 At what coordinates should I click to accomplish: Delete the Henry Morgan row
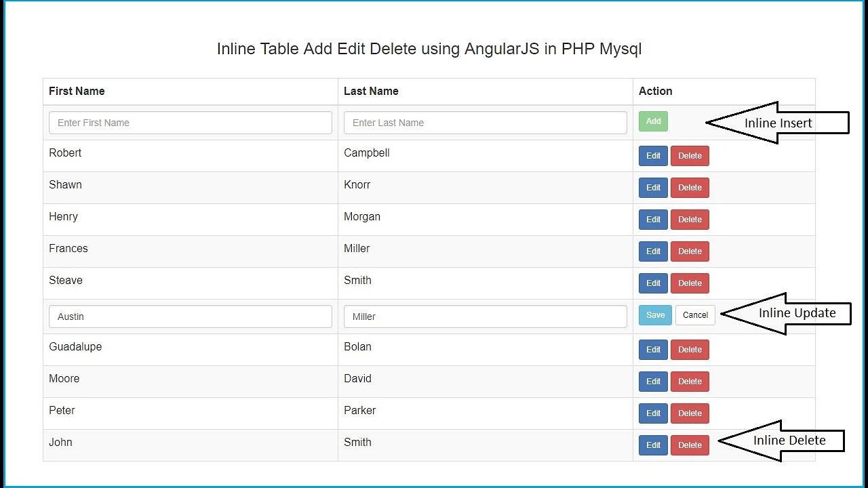[x=690, y=220]
